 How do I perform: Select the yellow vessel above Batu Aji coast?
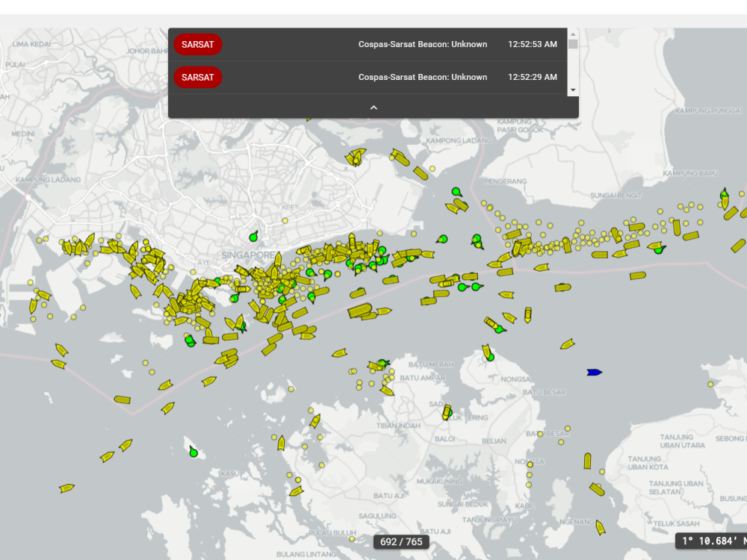pos(296,491)
